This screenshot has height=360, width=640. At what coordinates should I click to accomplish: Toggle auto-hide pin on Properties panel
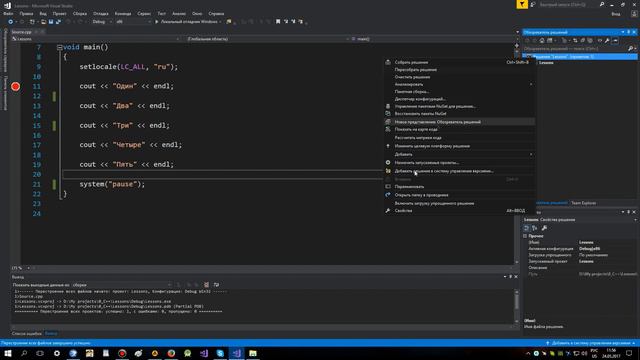pyautogui.click(x=629, y=212)
